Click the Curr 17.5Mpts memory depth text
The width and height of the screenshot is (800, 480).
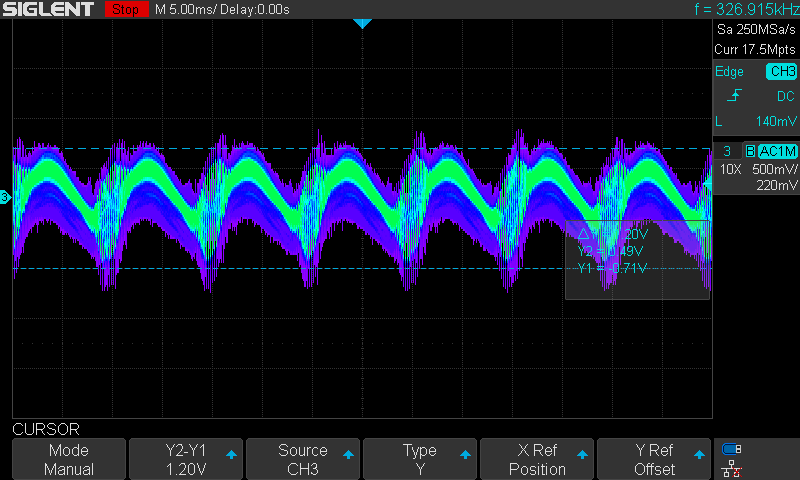(x=755, y=49)
